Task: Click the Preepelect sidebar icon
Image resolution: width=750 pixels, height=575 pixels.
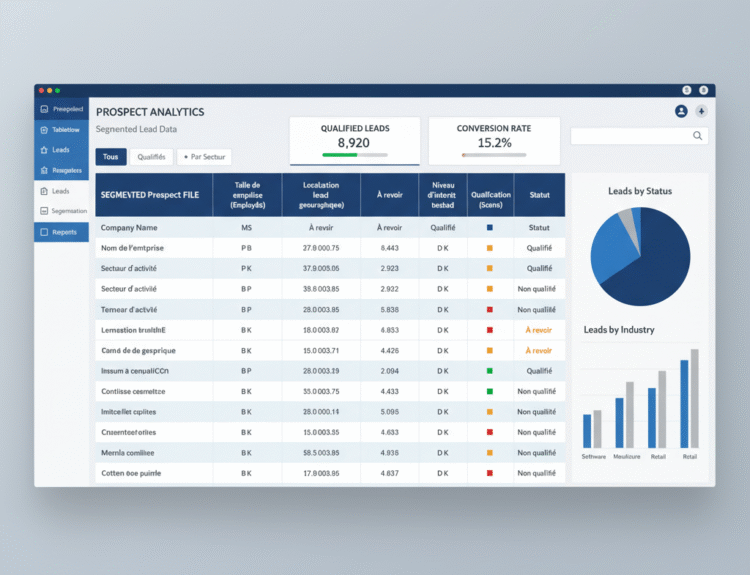Action: click(x=43, y=108)
